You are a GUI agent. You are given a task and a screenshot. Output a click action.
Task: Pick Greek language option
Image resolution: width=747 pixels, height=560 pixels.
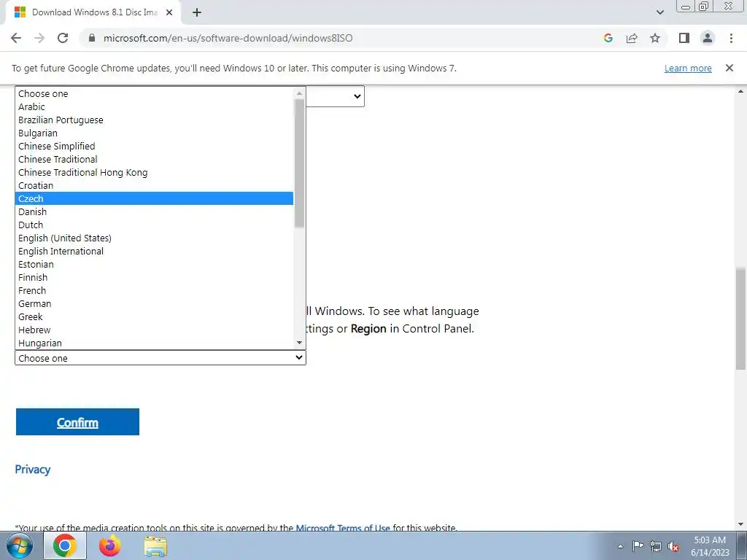pyautogui.click(x=154, y=316)
